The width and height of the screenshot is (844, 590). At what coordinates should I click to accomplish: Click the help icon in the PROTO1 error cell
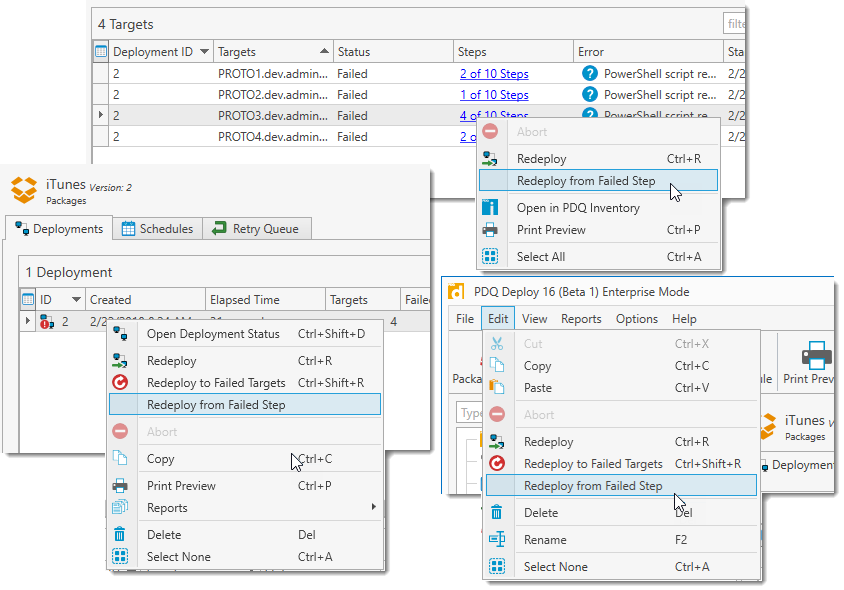pyautogui.click(x=590, y=73)
